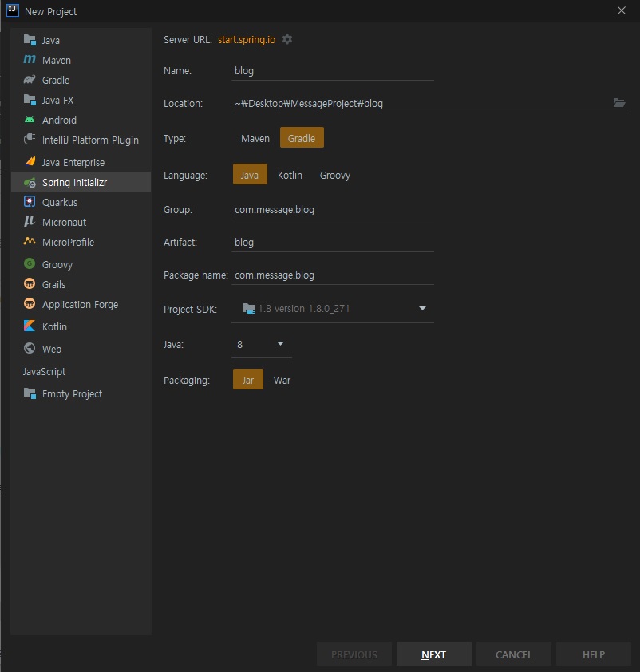Click the IntelliJ logo in title bar

click(13, 10)
